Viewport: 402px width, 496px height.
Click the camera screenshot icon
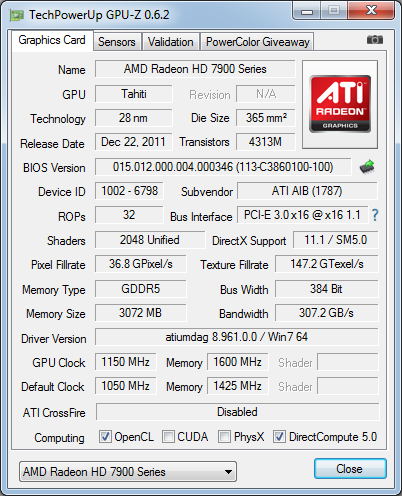(x=375, y=40)
